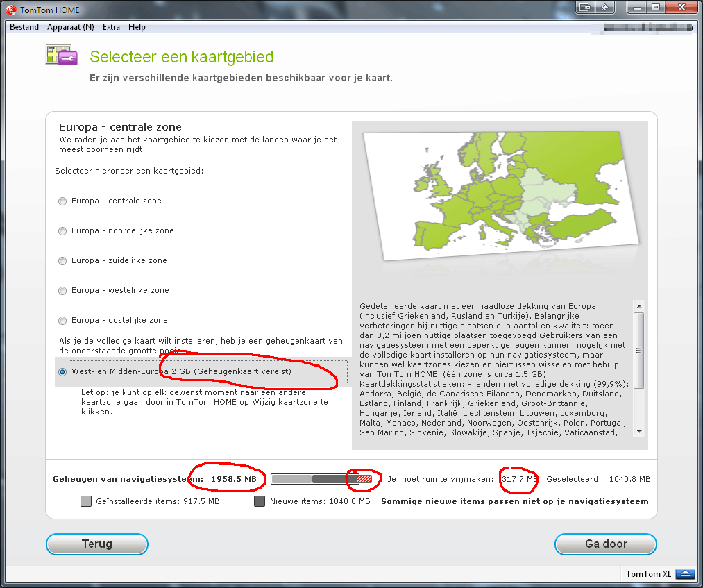Click the 317.7 MB space value
The width and height of the screenshot is (703, 588).
519,479
